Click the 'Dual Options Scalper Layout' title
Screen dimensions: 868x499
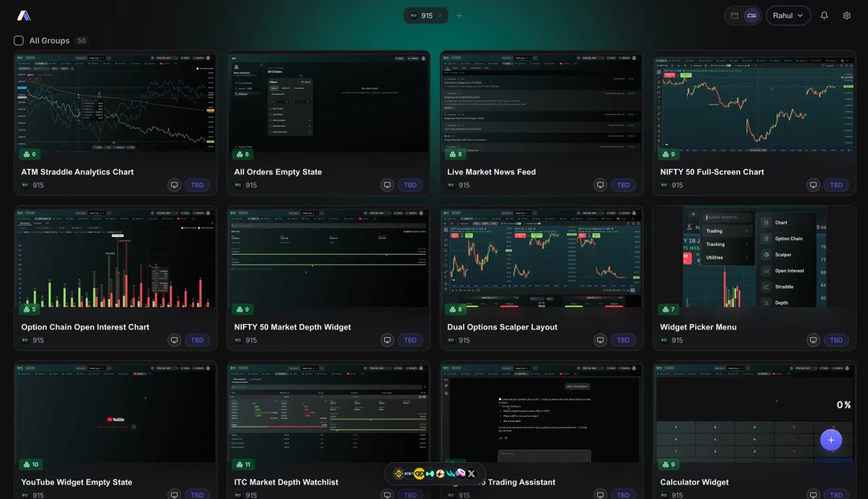coord(502,327)
